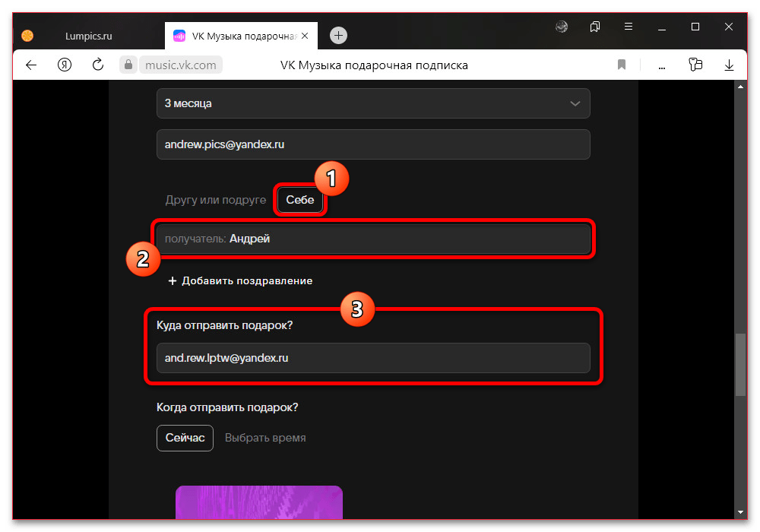Click the purple gift card thumbnail
Image resolution: width=760 pixels, height=532 pixels.
259,502
